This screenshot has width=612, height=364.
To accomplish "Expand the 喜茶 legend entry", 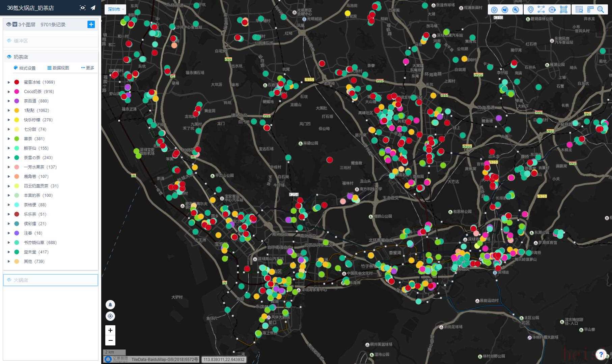I will 9,139.
